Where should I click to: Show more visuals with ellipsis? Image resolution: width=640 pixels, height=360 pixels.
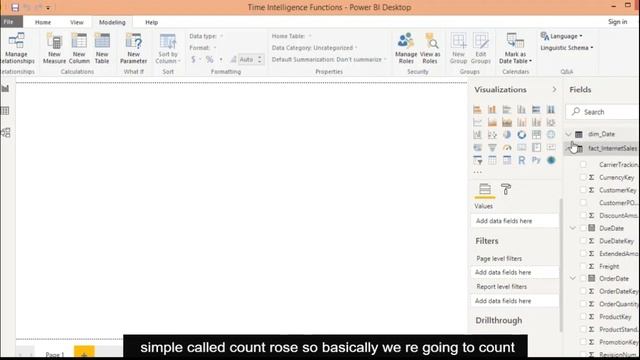[478, 172]
